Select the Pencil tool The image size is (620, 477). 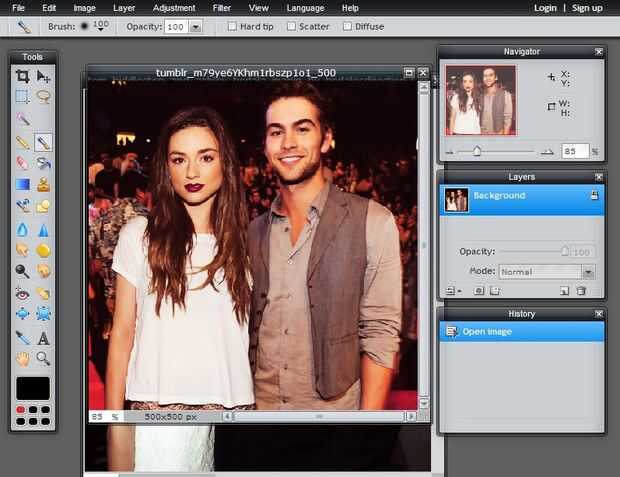point(22,142)
